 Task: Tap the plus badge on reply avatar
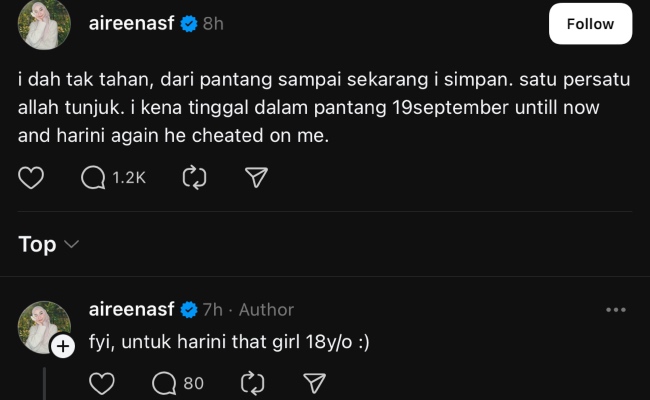click(x=63, y=346)
